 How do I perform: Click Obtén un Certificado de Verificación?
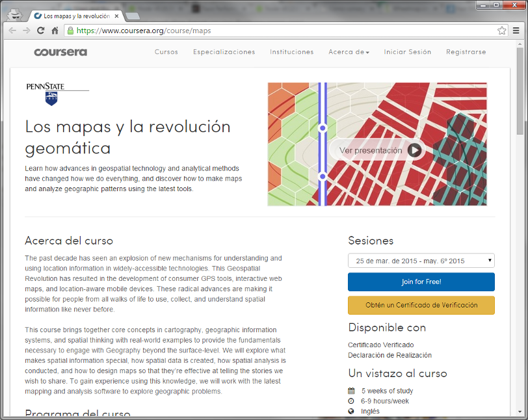pyautogui.click(x=421, y=305)
